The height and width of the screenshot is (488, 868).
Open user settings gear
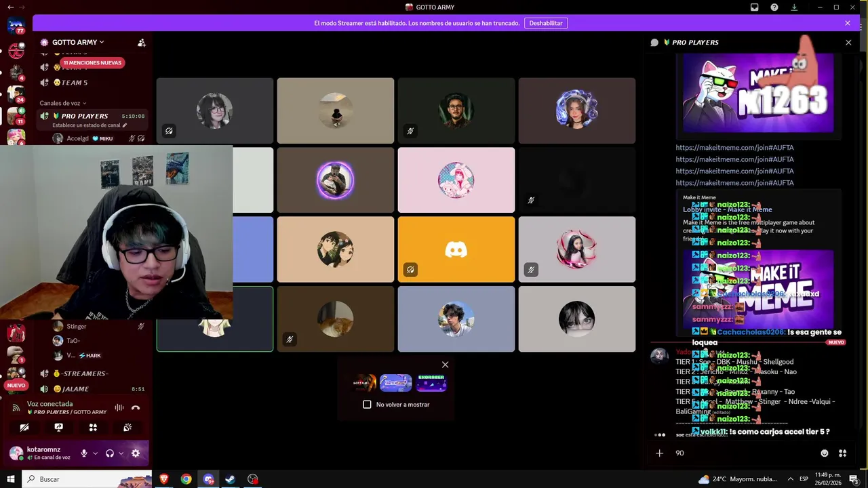pos(136,453)
